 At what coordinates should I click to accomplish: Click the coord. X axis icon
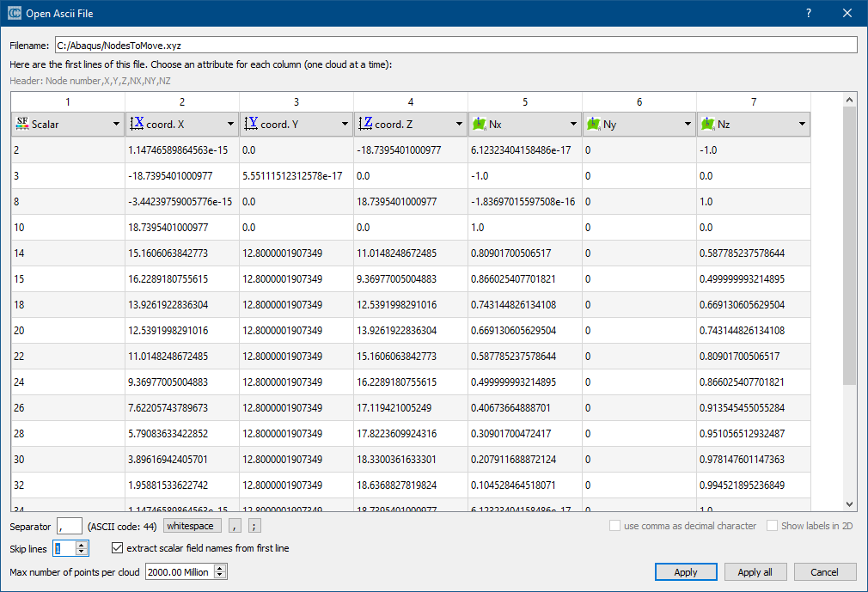pos(137,124)
